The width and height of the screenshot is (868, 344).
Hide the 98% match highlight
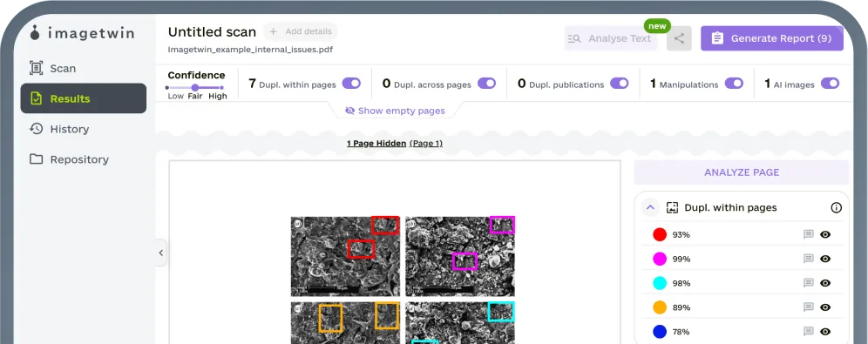[x=825, y=283]
